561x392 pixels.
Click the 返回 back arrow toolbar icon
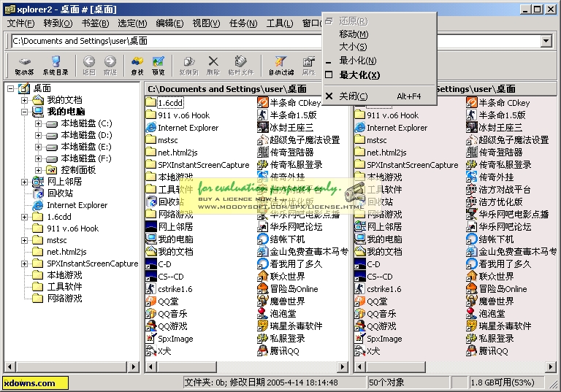[x=89, y=66]
